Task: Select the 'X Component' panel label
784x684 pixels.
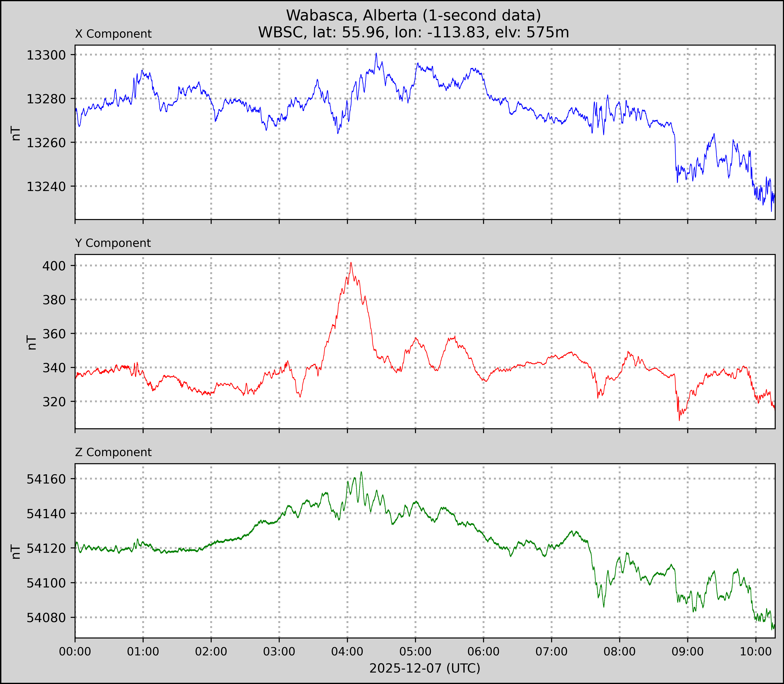Action: pyautogui.click(x=113, y=34)
